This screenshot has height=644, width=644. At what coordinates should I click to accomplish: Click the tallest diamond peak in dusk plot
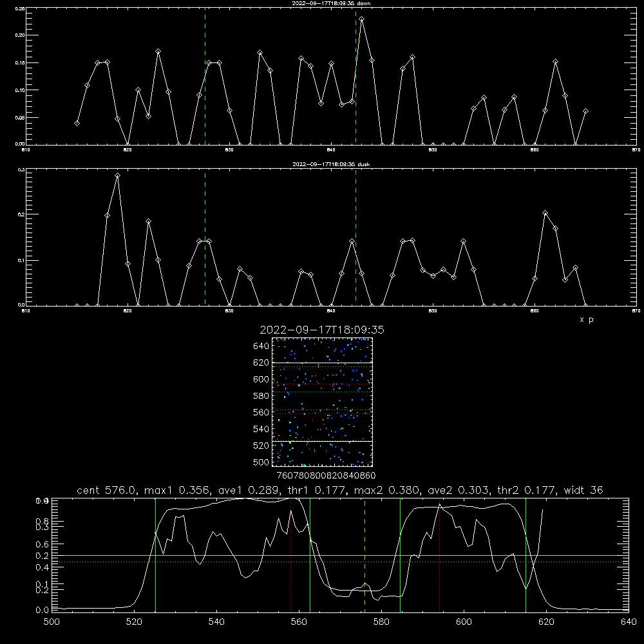point(117,176)
